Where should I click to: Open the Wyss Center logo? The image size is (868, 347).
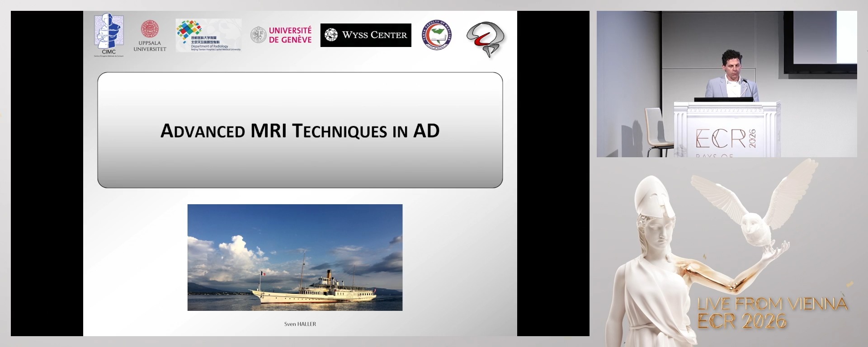(366, 35)
